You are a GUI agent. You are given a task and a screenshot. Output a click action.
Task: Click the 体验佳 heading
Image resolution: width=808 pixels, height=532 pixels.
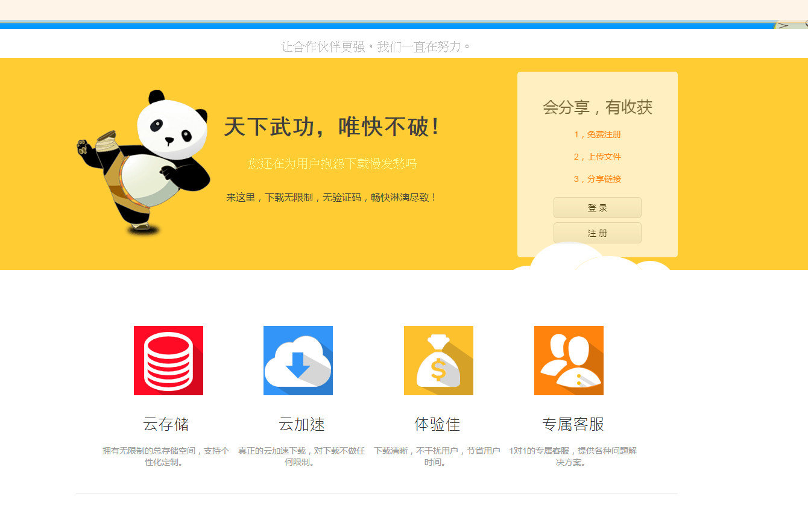point(437,424)
